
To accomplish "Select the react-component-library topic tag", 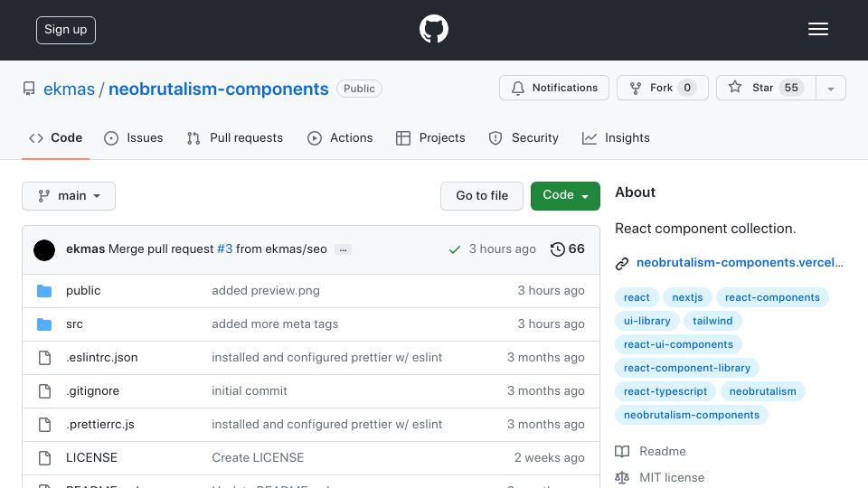I will point(687,368).
